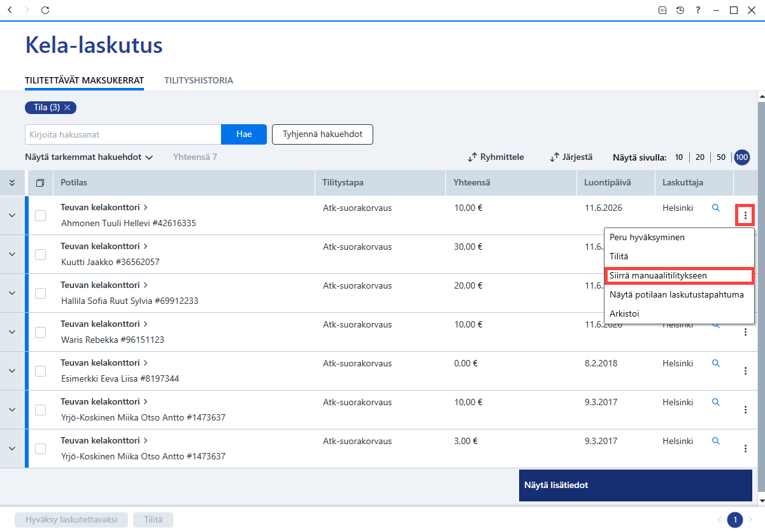Show 100 rows per page
This screenshot has height=532, width=765.
[x=742, y=157]
